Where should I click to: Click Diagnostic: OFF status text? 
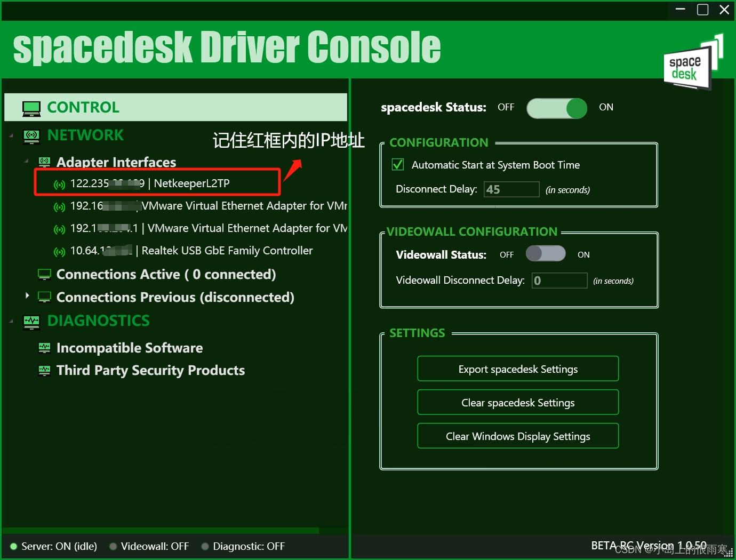tap(249, 546)
